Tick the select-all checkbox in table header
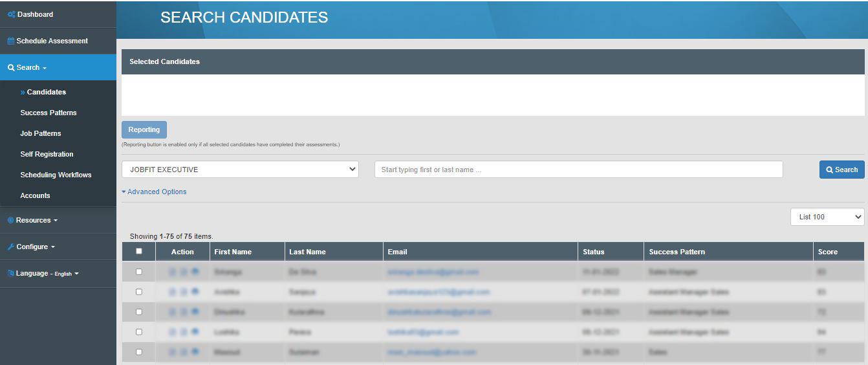The height and width of the screenshot is (365, 868). tap(138, 252)
